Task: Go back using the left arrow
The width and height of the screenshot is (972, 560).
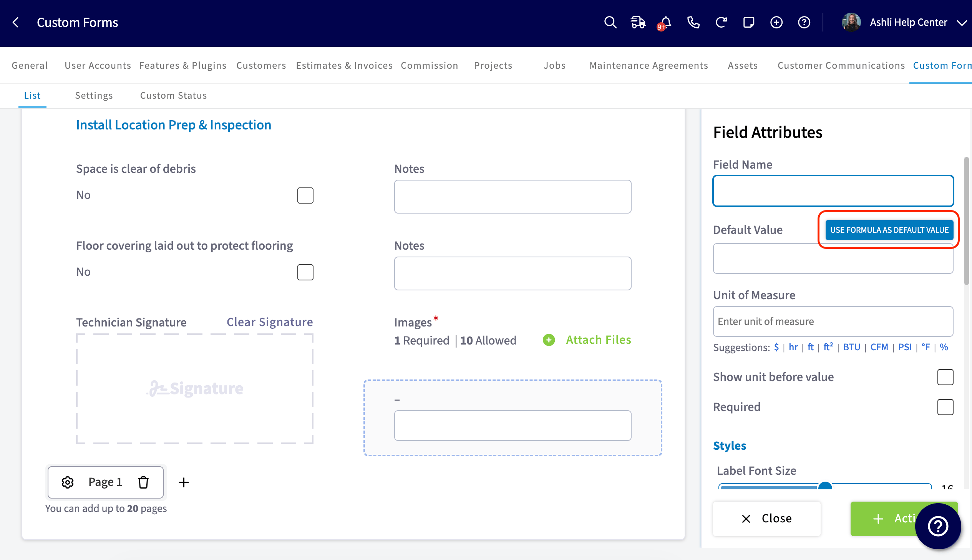Action: [x=16, y=22]
